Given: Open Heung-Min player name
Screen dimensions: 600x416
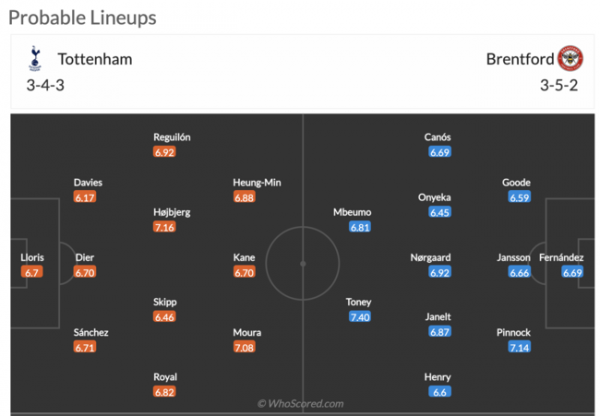Looking at the screenshot, I should coord(257,183).
